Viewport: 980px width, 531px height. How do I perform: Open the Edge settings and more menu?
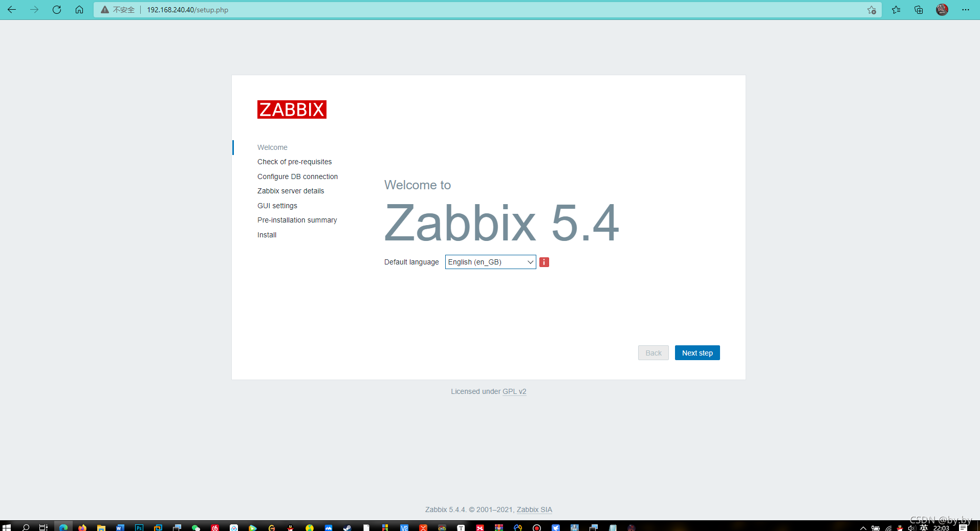(966, 10)
